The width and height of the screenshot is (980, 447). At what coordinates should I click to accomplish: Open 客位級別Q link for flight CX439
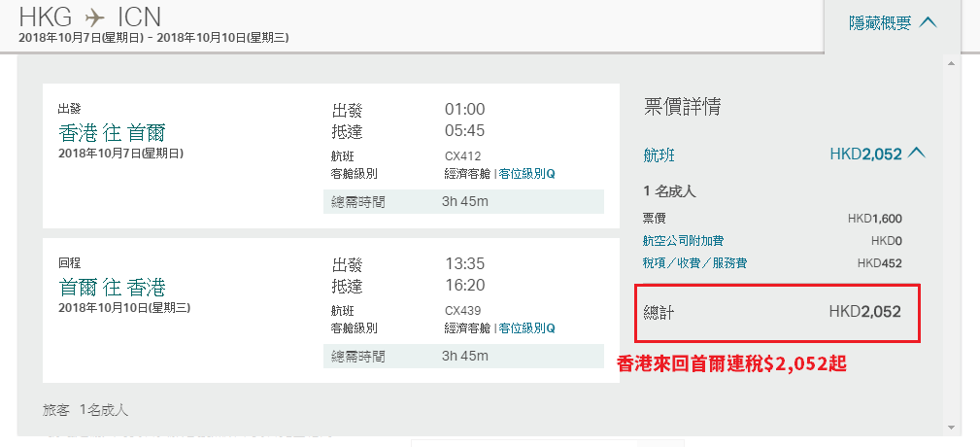tap(526, 328)
